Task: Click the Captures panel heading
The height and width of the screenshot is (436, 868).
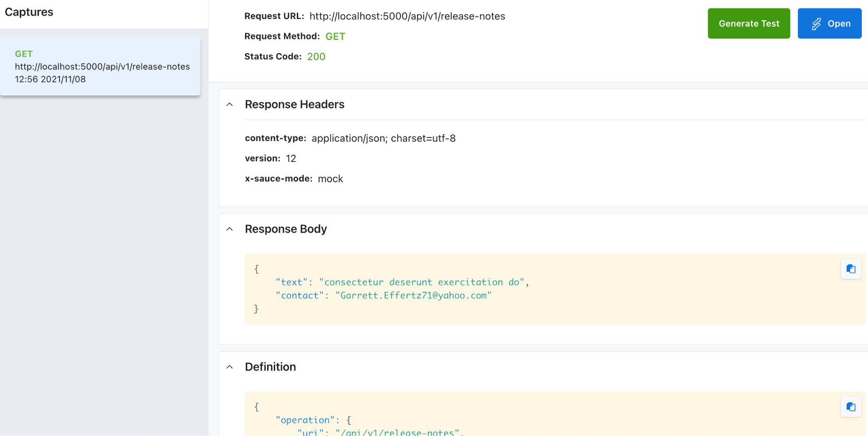Action: [x=28, y=12]
